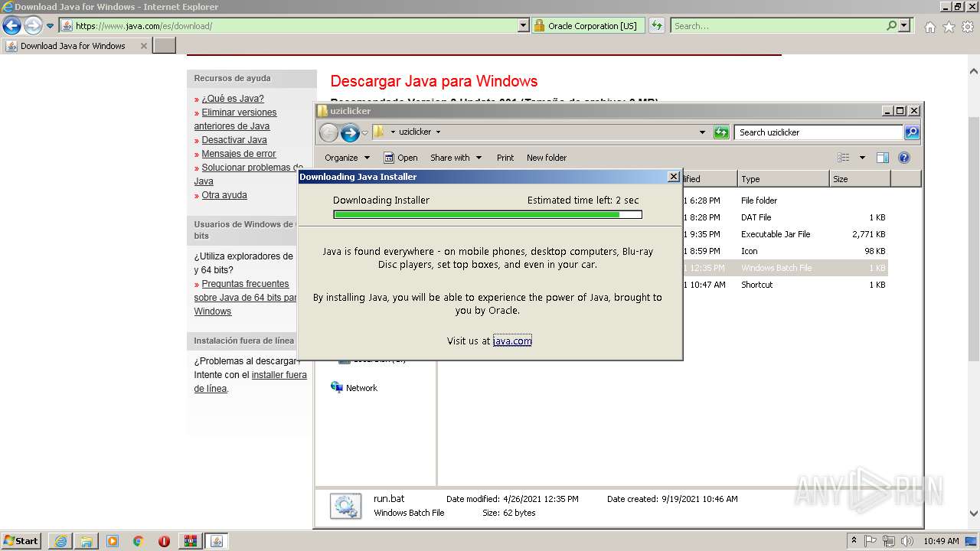Open the view options dropdown arrow

coord(862,158)
